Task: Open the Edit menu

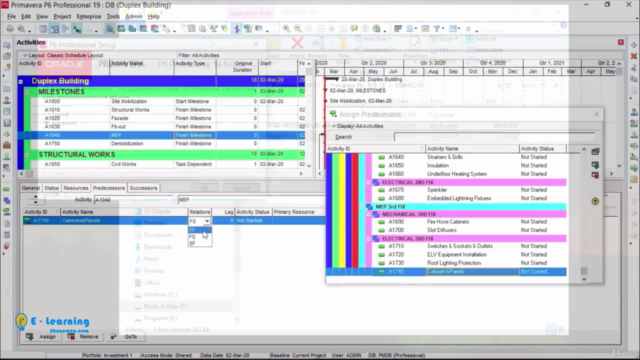Action: coord(26,16)
